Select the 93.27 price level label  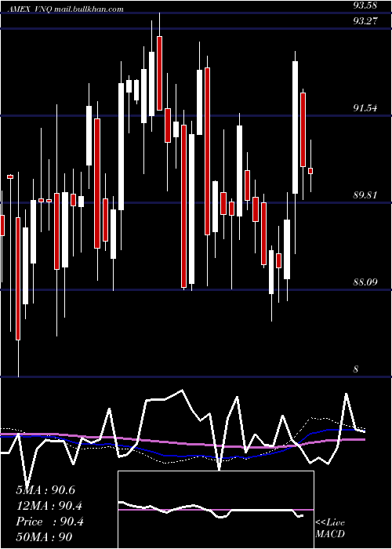tap(365, 21)
